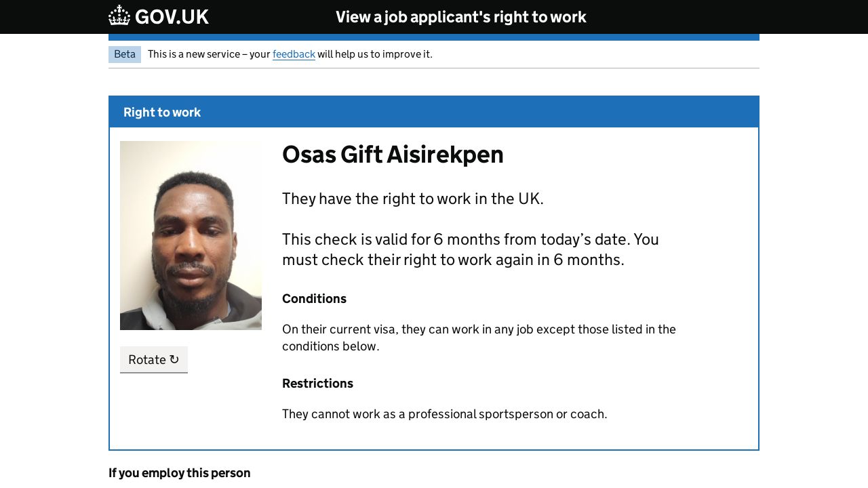Click 'will help us to improve it' text
This screenshot has width=868, height=488.
pos(374,54)
